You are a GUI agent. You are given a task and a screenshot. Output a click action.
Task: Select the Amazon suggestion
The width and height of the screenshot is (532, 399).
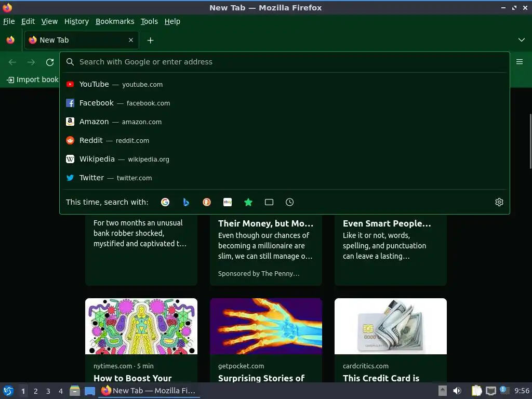[285, 122]
